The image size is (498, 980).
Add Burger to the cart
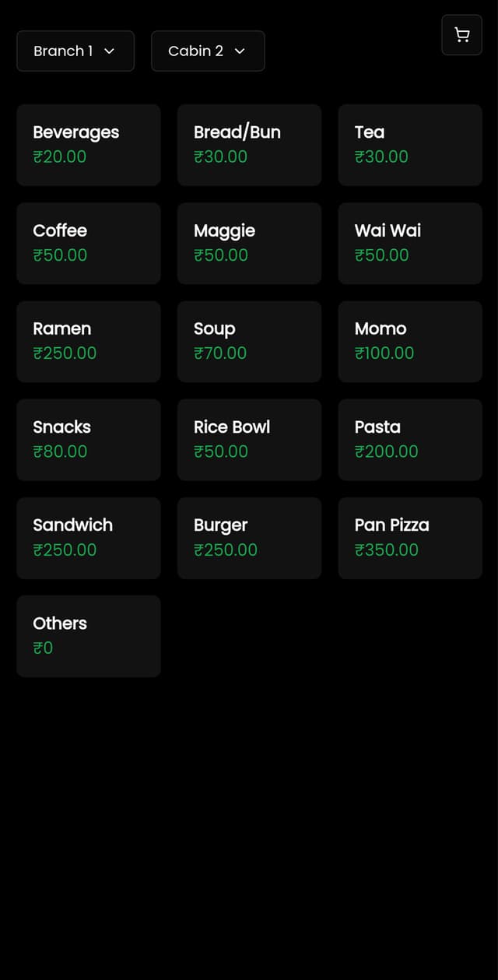[x=249, y=537]
